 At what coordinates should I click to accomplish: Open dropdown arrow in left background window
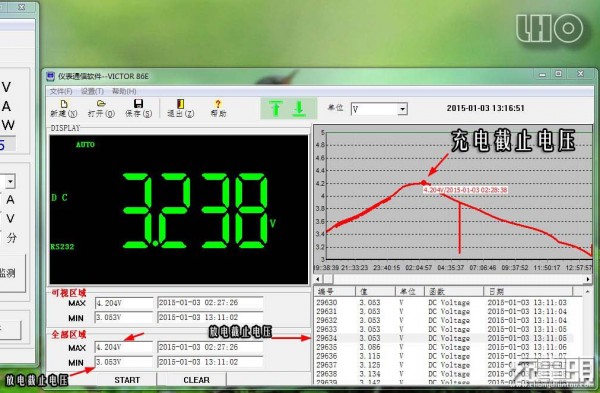[10, 181]
